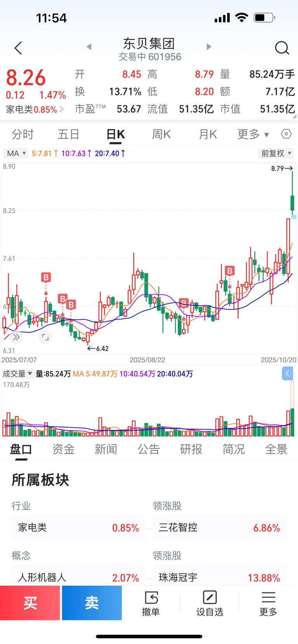The height and width of the screenshot is (644, 298).
Task: Collapse volume panel with blue arrow
Action: coord(287,374)
